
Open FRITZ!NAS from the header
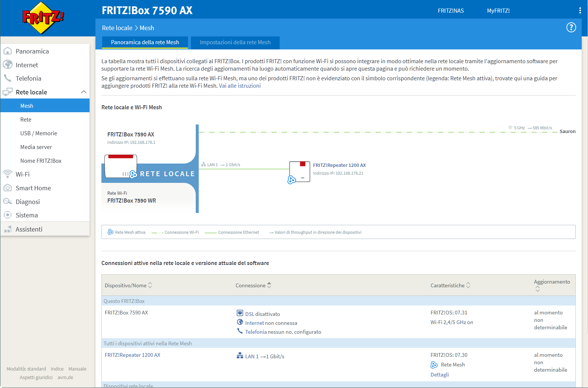coord(451,11)
